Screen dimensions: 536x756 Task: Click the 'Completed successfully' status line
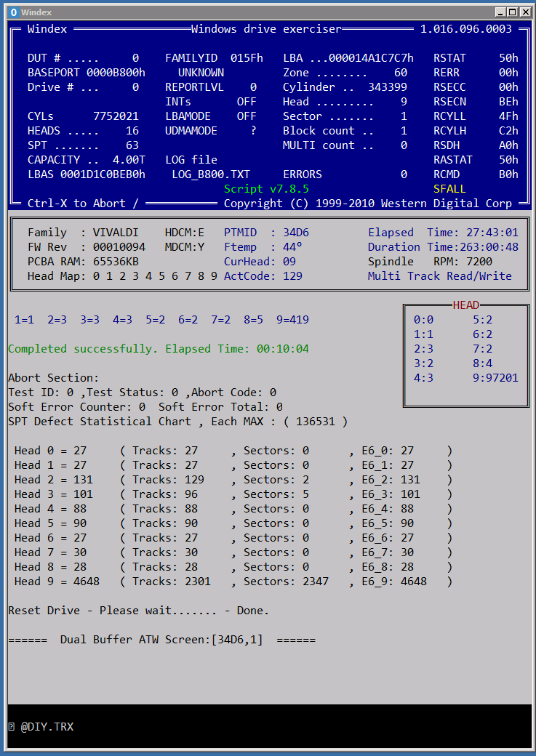click(x=159, y=349)
